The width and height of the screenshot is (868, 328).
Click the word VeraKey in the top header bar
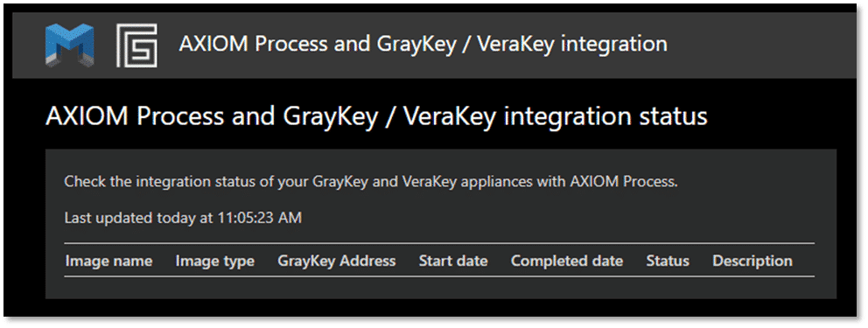tap(514, 44)
